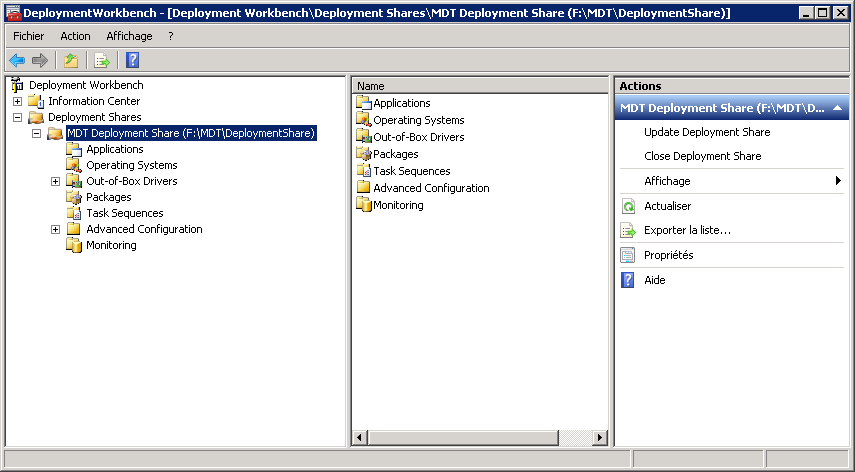This screenshot has width=855, height=472.
Task: Open Operating Systems folder icon in list
Action: coord(364,120)
